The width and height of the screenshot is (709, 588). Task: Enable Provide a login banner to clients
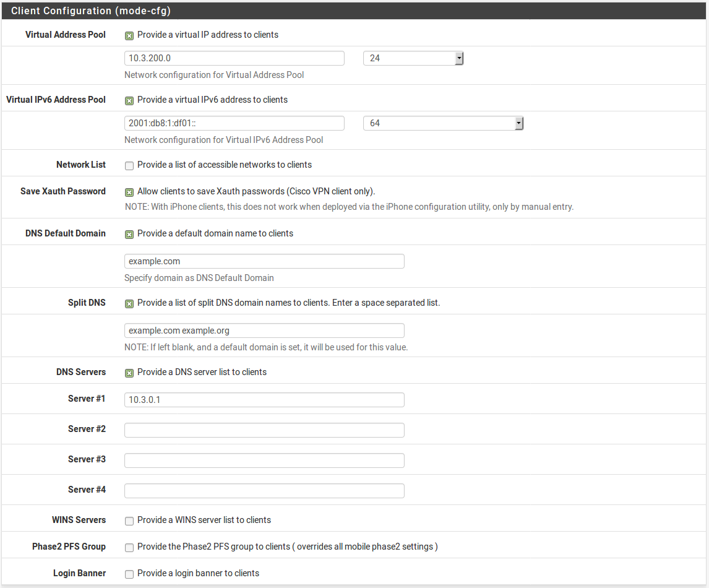[129, 574]
